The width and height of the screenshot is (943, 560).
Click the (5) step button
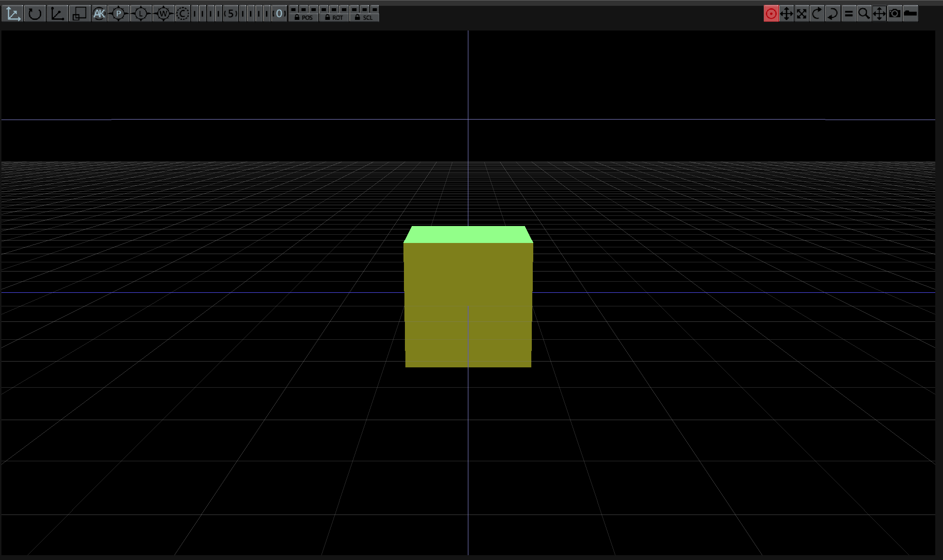231,14
